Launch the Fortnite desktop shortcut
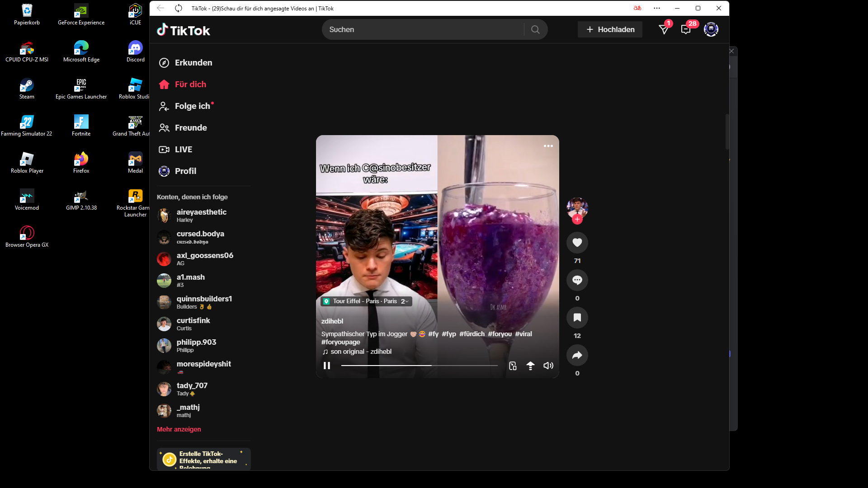 [81, 126]
